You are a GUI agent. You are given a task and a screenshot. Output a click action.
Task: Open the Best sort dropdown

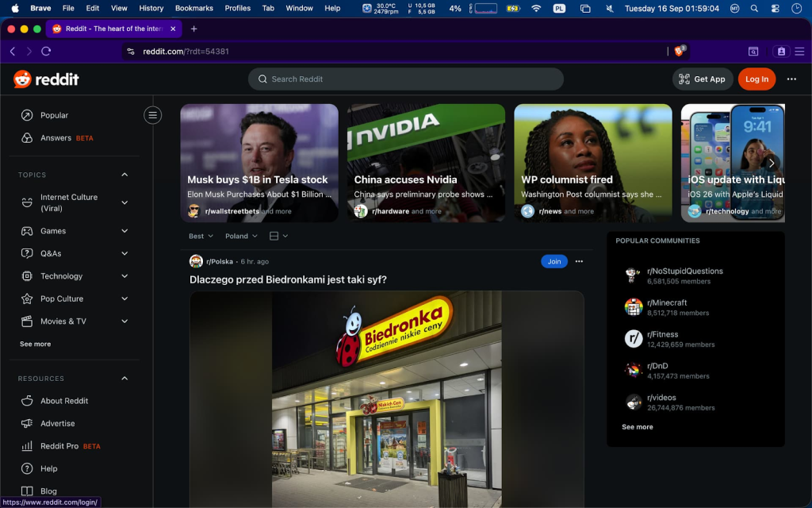click(201, 236)
